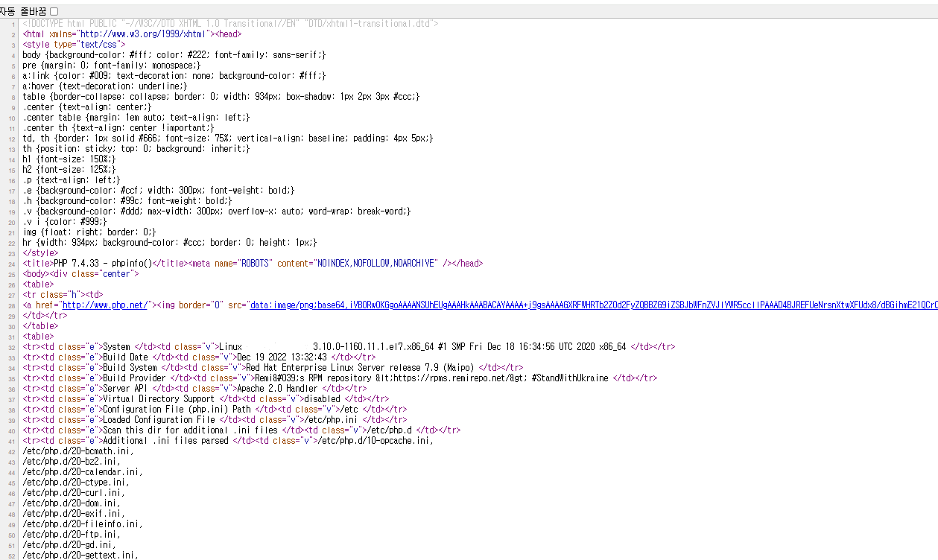The height and width of the screenshot is (560, 938).
Task: Click the /etc/php.d/20-bcmath.ini line
Action: click(78, 451)
